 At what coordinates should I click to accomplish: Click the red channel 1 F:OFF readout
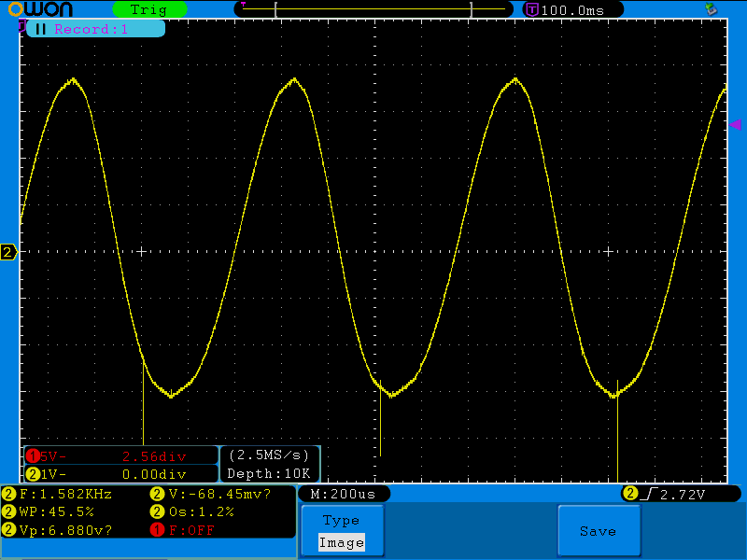[x=182, y=530]
